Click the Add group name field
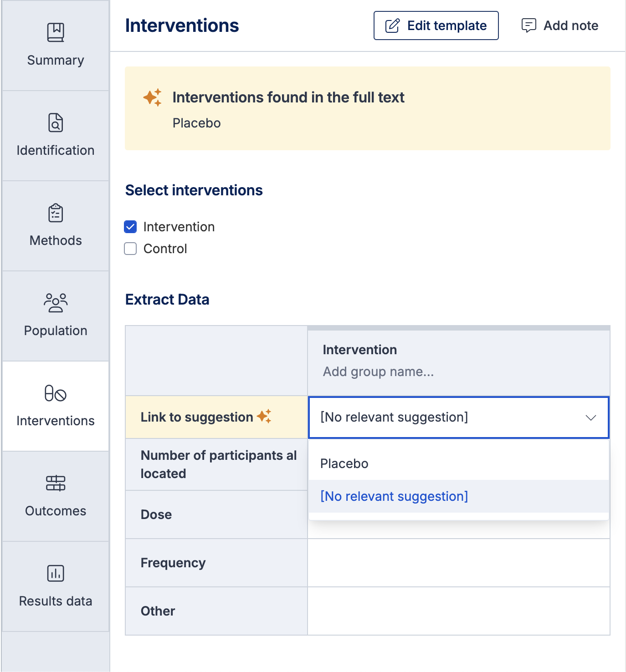This screenshot has height=672, width=626. [x=378, y=372]
